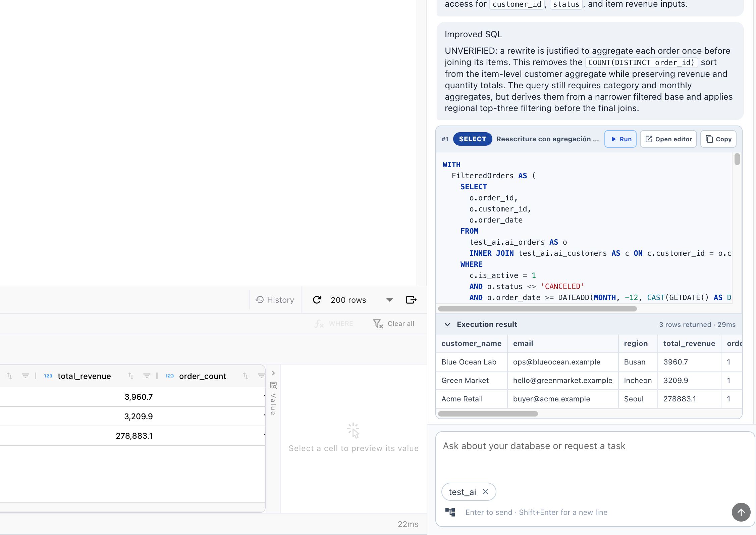Run the rewritten SELECT query

620,139
